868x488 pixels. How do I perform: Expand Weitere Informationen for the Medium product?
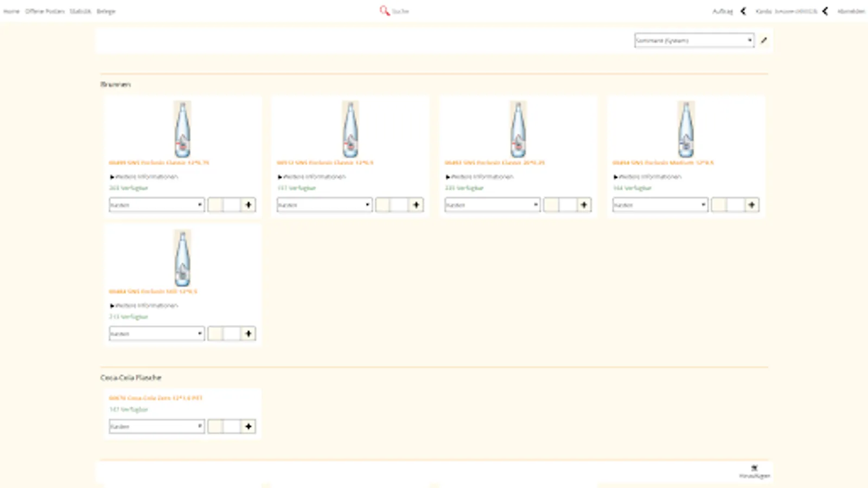point(647,177)
